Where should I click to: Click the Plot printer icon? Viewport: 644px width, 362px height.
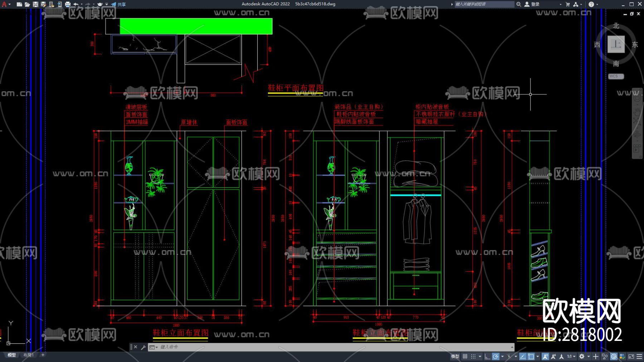tap(68, 4)
